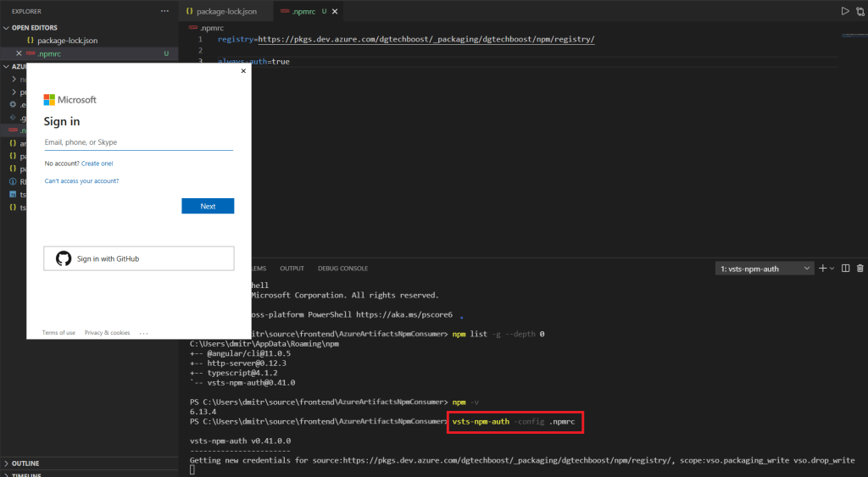Kill terminal with the trash icon
This screenshot has width=868, height=477.
pos(860,269)
